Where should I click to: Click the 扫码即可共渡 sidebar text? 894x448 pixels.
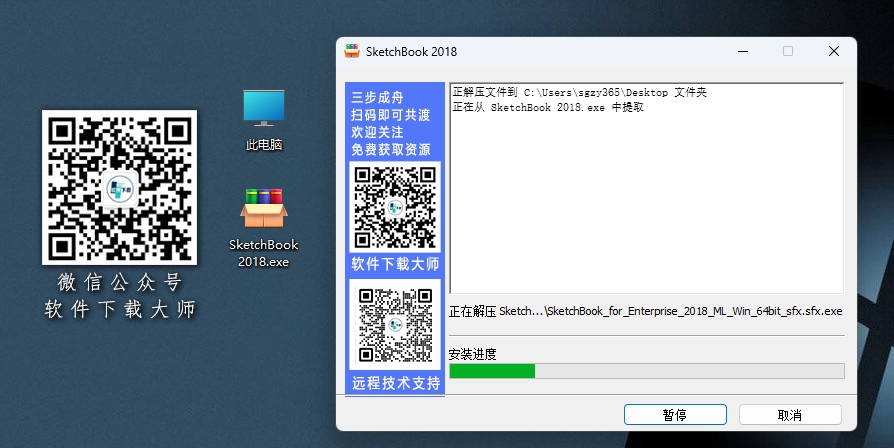coord(391,115)
